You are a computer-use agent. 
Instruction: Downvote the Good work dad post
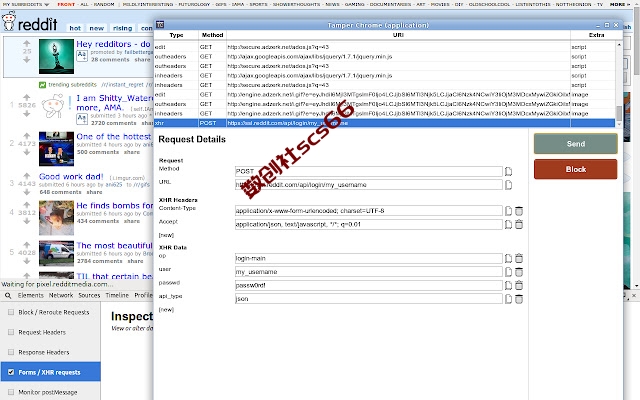click(27, 192)
